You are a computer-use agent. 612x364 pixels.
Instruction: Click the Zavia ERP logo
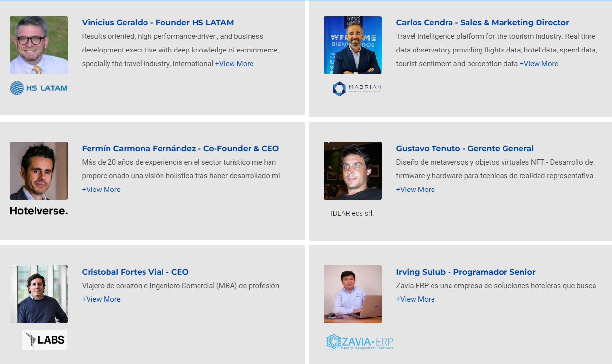(360, 342)
